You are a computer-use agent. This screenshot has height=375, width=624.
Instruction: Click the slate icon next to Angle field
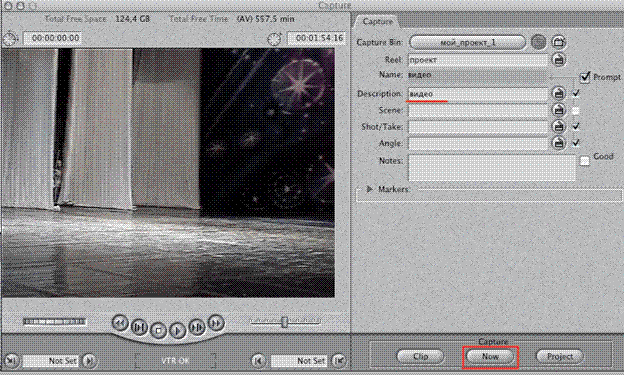[559, 143]
